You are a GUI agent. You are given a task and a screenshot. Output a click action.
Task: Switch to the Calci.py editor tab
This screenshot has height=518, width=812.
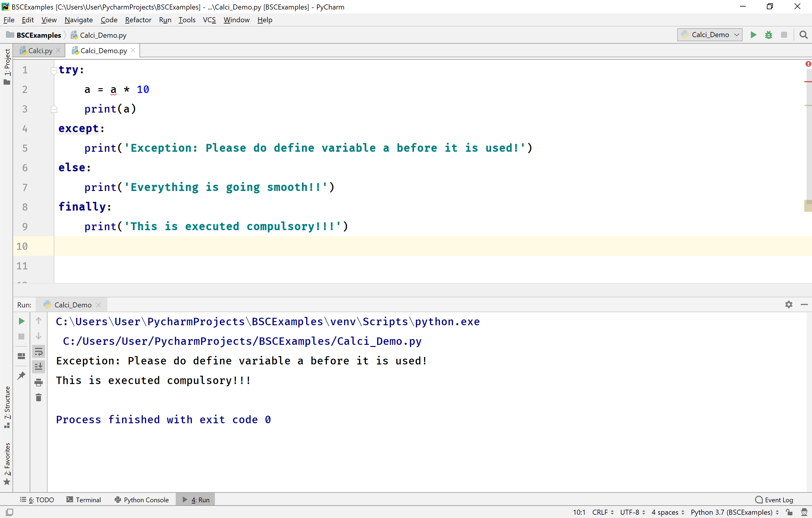coord(40,50)
